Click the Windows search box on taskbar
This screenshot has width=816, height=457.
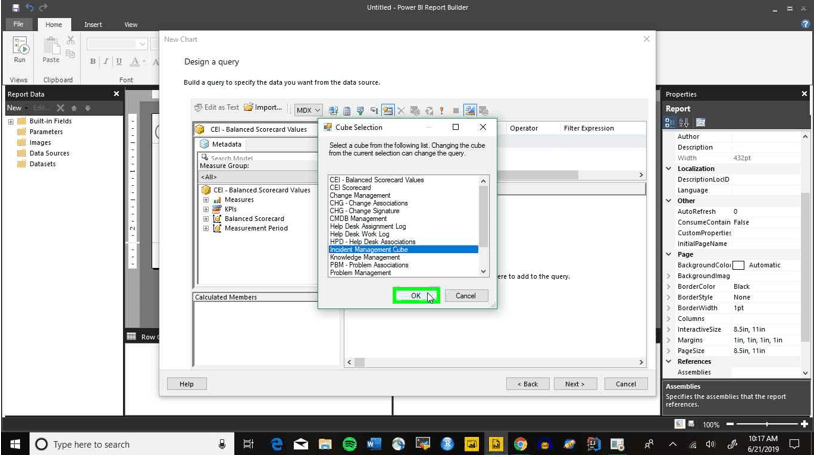[x=133, y=445]
